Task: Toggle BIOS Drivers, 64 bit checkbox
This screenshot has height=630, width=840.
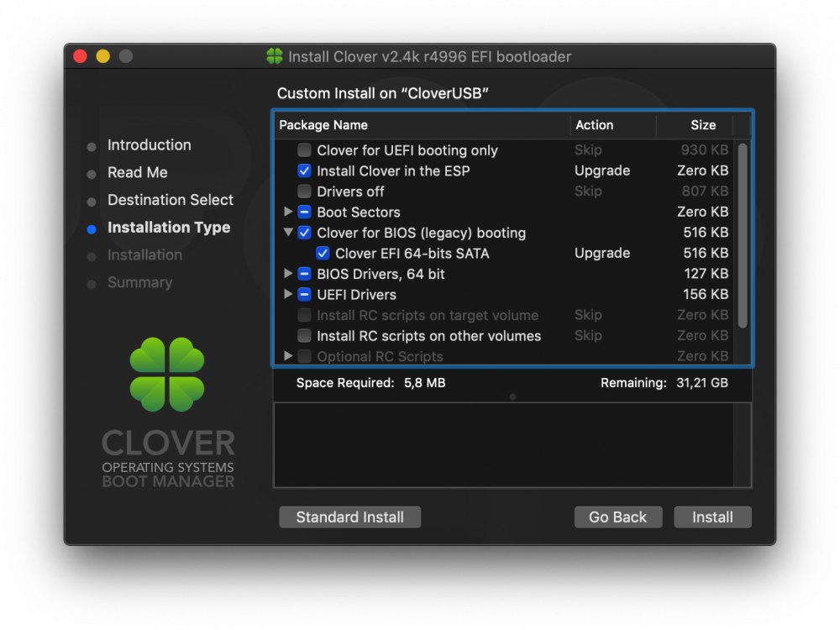Action: click(x=304, y=274)
